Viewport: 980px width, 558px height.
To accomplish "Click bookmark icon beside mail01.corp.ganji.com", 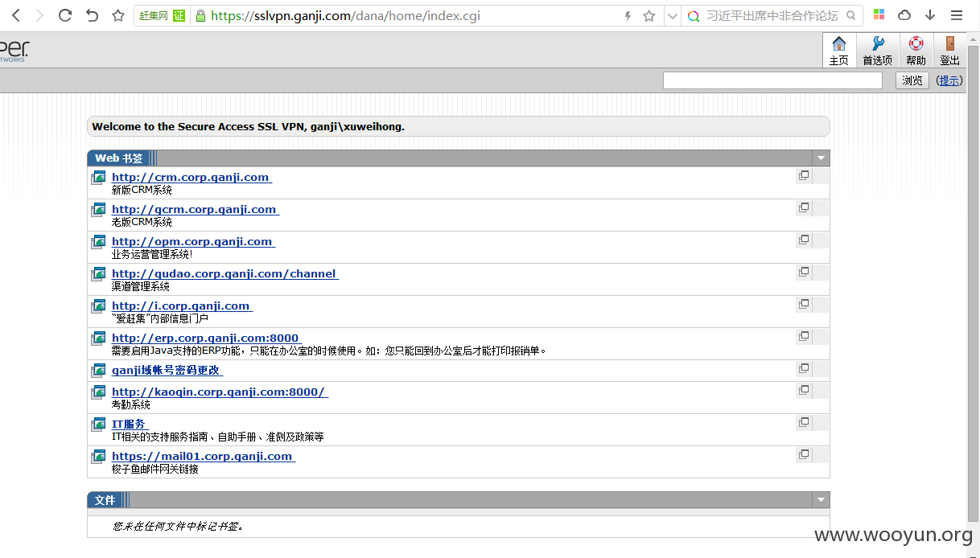I will (x=98, y=457).
